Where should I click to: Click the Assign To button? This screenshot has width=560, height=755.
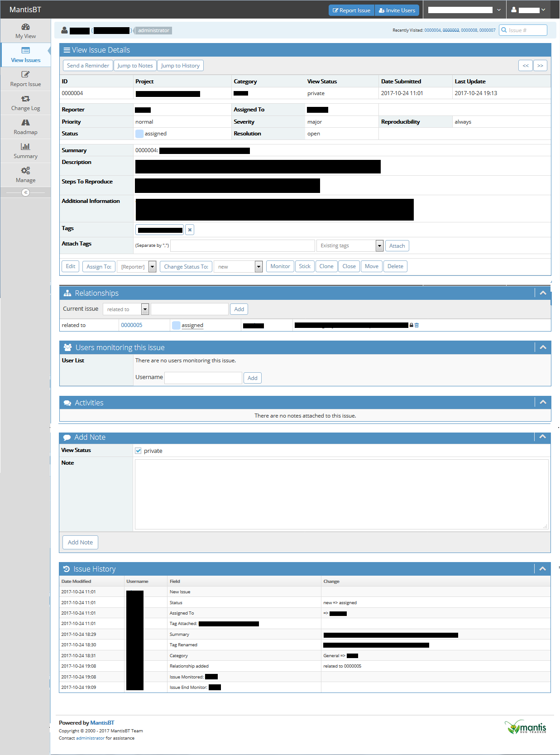pyautogui.click(x=99, y=267)
